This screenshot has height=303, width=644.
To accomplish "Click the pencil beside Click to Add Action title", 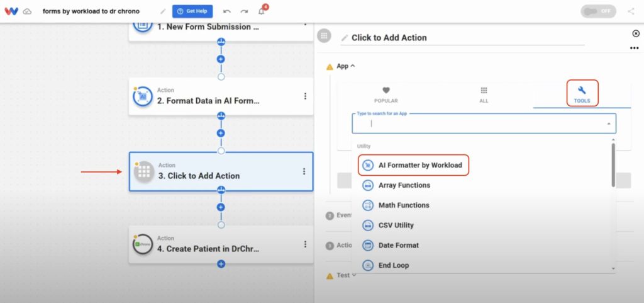I will click(x=345, y=38).
